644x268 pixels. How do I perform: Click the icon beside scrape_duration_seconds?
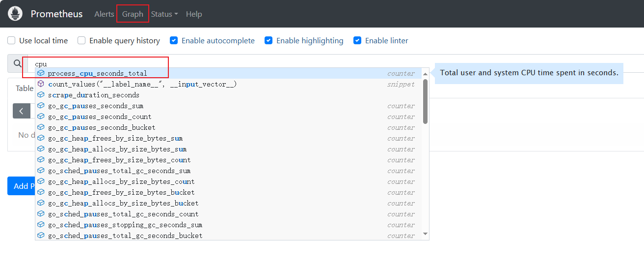coord(41,95)
